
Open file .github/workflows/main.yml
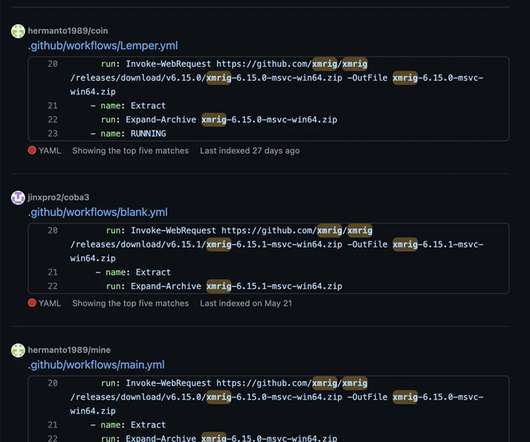tap(97, 365)
